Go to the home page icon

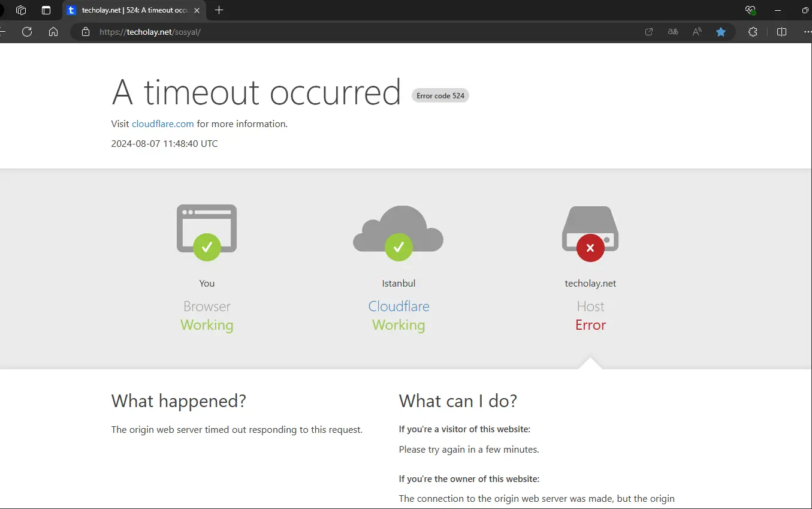coord(53,32)
